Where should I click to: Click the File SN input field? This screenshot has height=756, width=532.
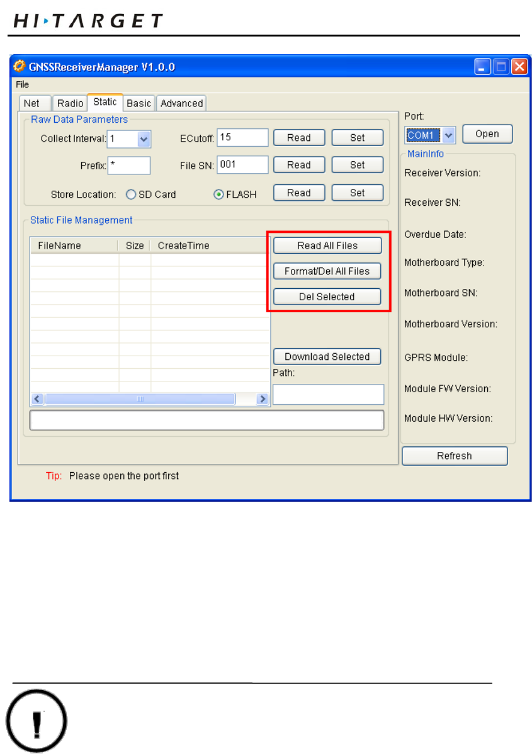[x=243, y=165]
